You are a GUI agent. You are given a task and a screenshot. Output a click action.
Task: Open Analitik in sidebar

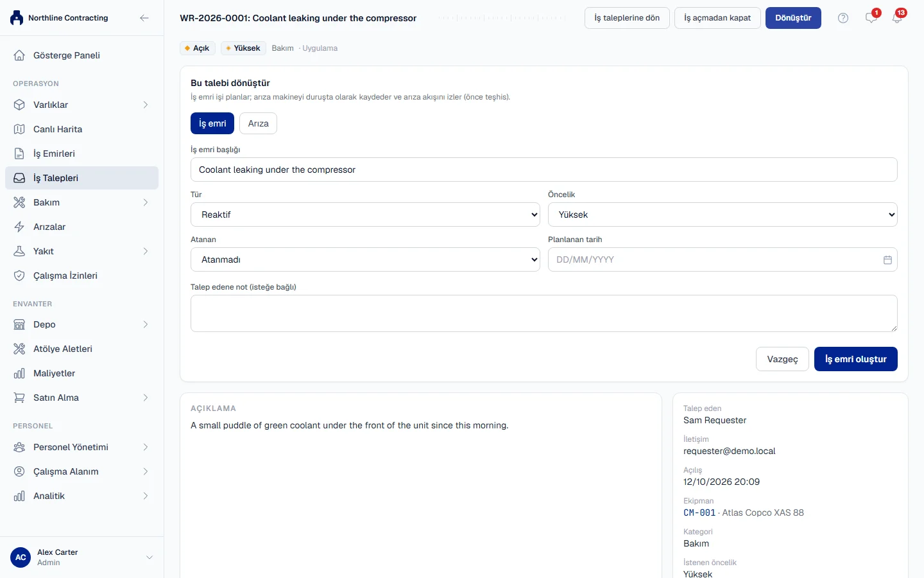(81, 496)
